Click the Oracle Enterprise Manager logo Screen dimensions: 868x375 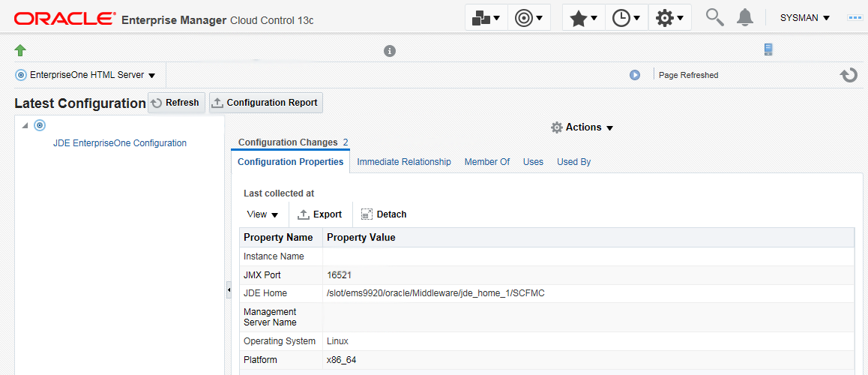pyautogui.click(x=164, y=19)
